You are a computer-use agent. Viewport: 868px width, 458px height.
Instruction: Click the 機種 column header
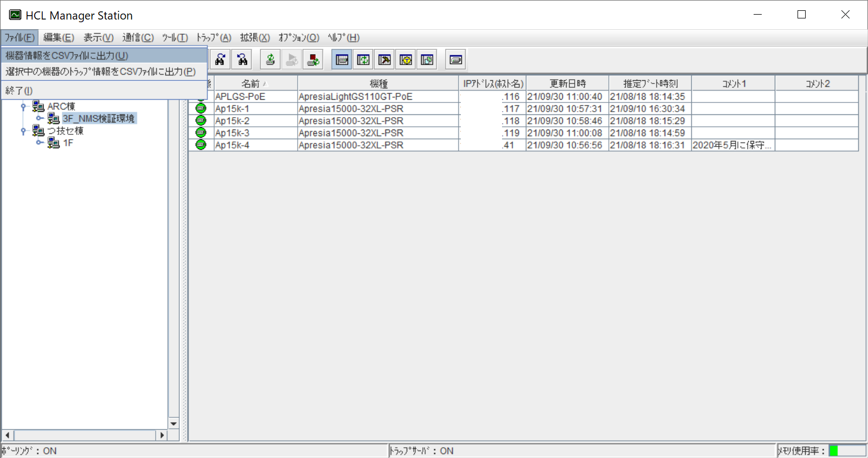click(x=378, y=83)
